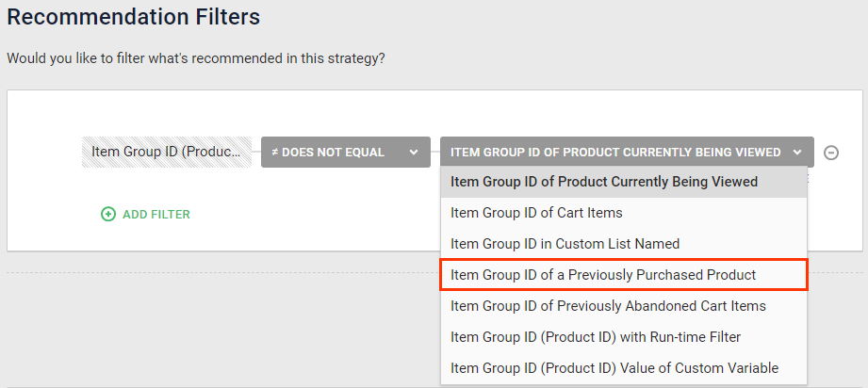Open the Item Group ID (Product ID) attribute selector
Screen dimensions: 868x388
point(166,152)
